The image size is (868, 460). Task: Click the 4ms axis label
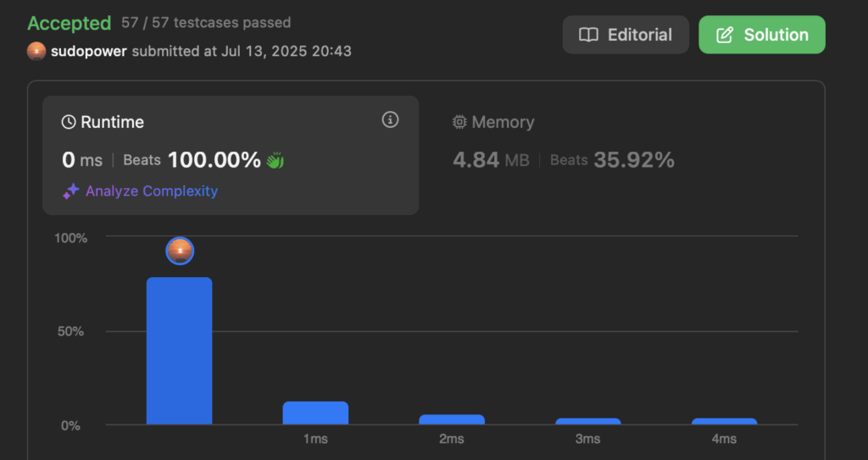[x=724, y=439]
